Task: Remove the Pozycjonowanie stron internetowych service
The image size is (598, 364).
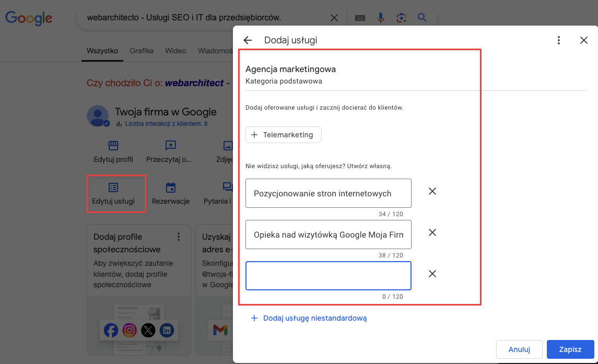Action: click(x=432, y=191)
